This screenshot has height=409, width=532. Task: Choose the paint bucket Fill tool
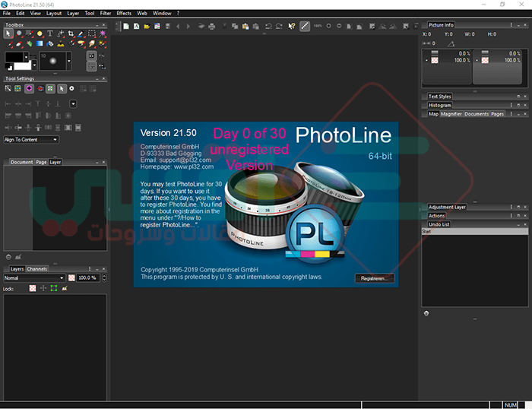[50, 43]
